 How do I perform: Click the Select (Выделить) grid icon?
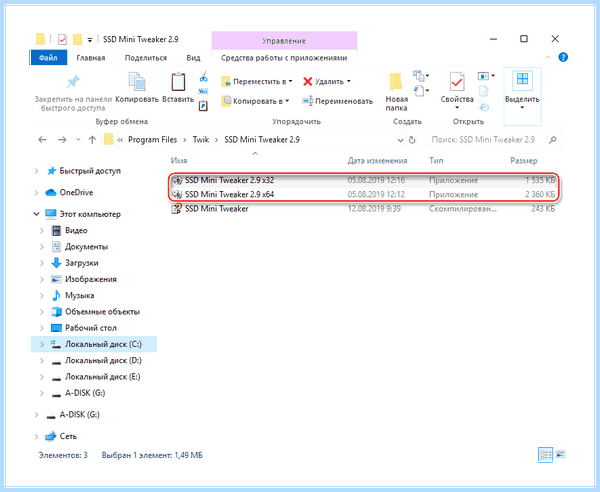pyautogui.click(x=522, y=79)
